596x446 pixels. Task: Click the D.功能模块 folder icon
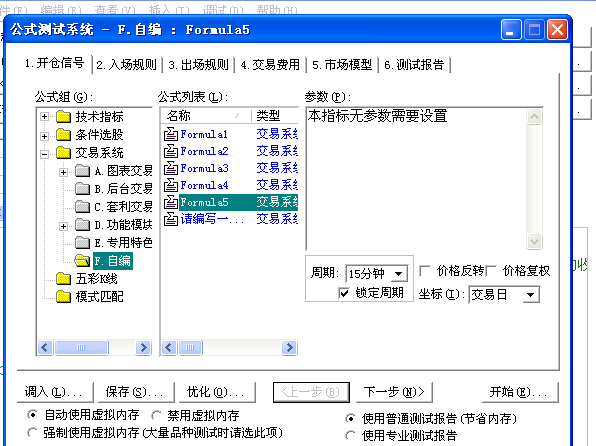[x=82, y=225]
